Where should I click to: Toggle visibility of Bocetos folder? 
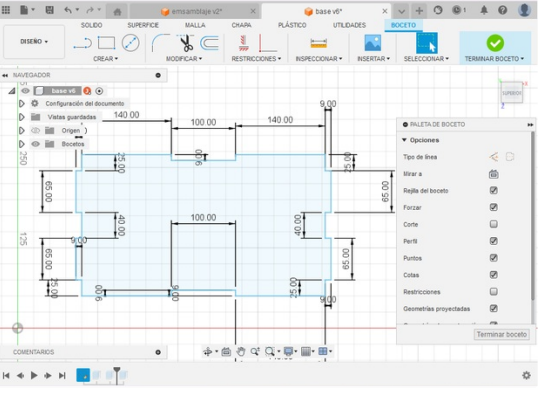click(x=35, y=144)
